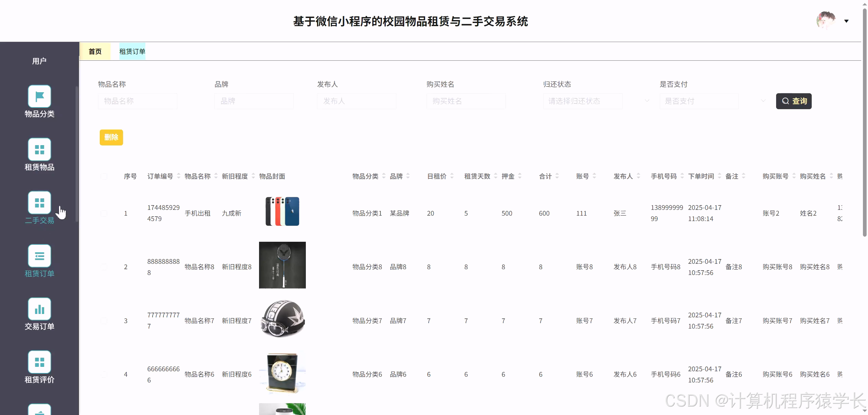Click the 物品名称 input field
This screenshot has height=415, width=868.
(138, 101)
